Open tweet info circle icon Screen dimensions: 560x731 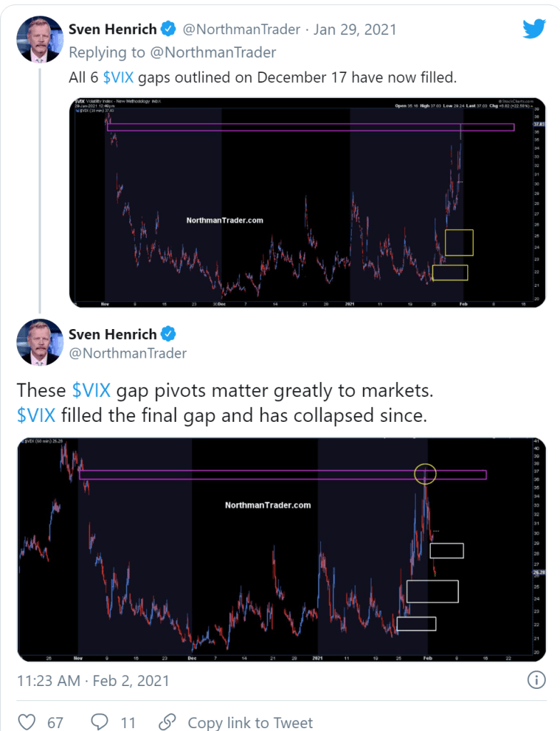pos(536,680)
